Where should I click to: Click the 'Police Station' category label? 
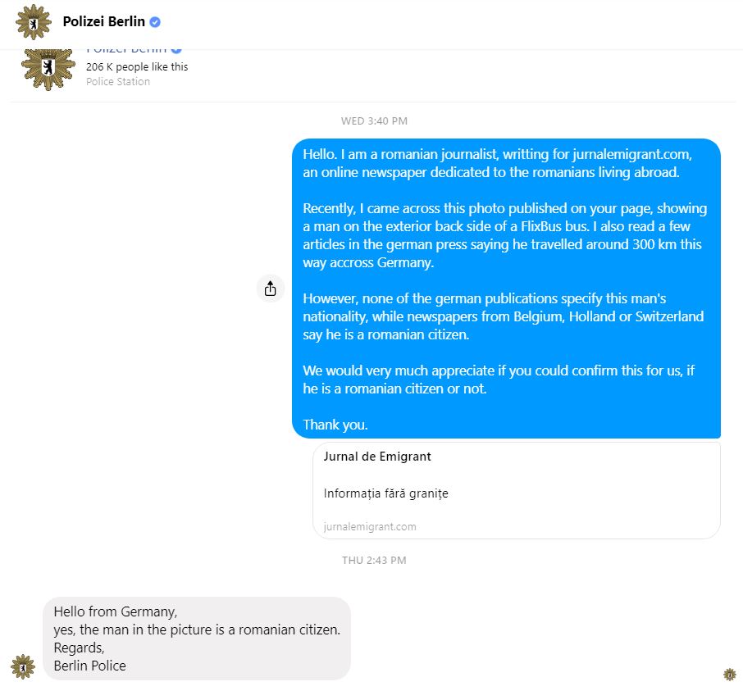pos(118,81)
